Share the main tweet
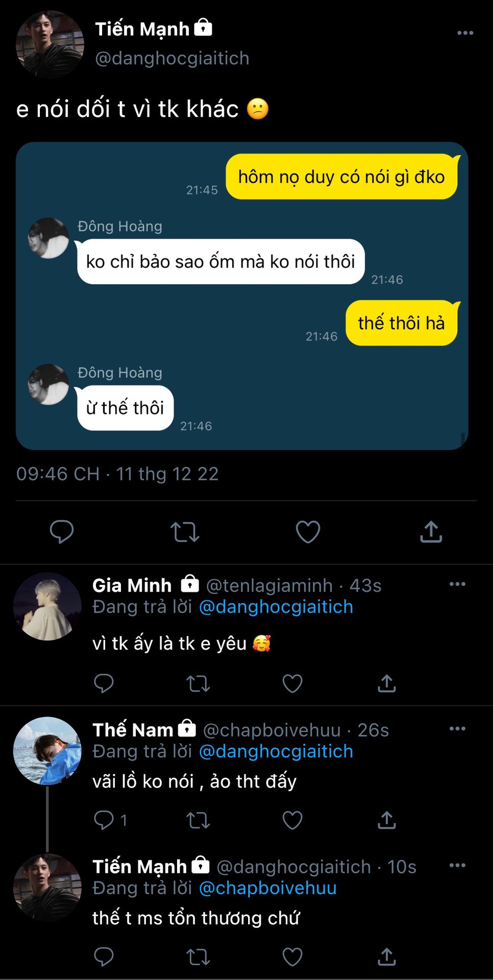The image size is (493, 980). (431, 532)
